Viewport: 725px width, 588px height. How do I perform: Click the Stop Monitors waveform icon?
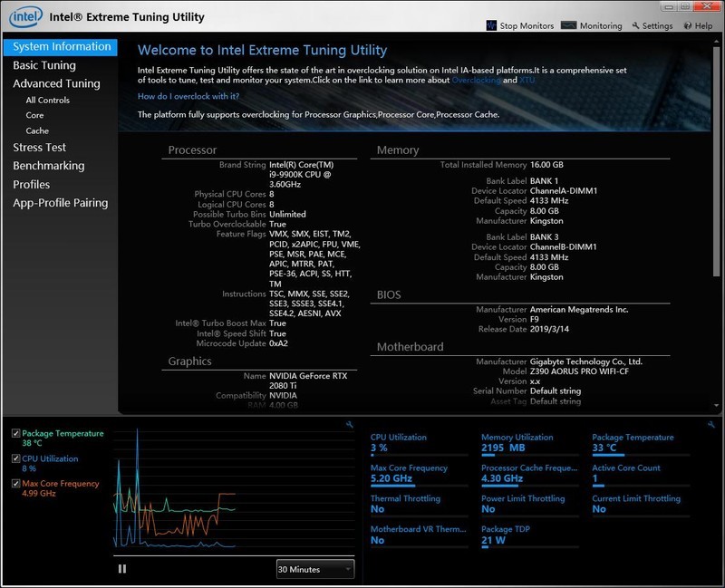click(x=491, y=26)
